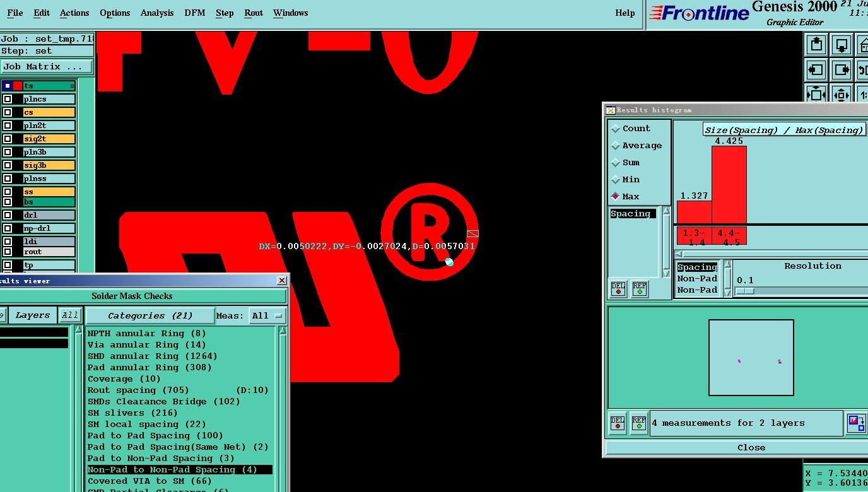The image size is (868, 492).
Task: Click REF icon beside measurements status
Action: coord(639,423)
